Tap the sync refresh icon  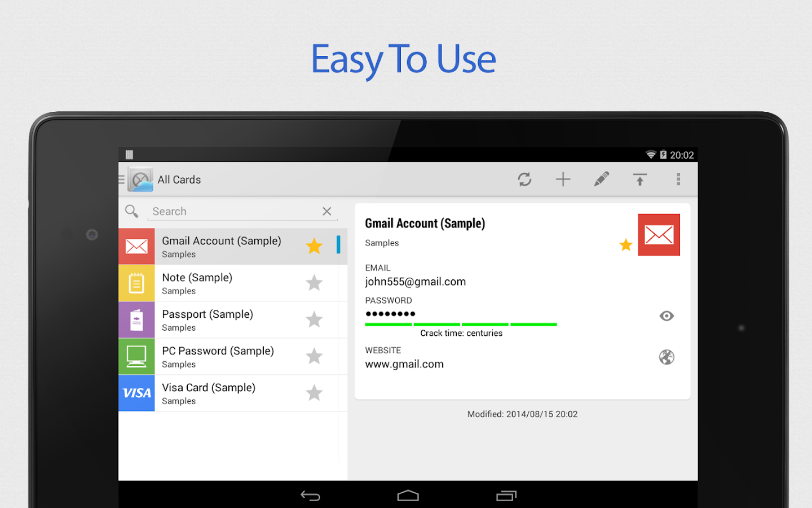pos(524,179)
